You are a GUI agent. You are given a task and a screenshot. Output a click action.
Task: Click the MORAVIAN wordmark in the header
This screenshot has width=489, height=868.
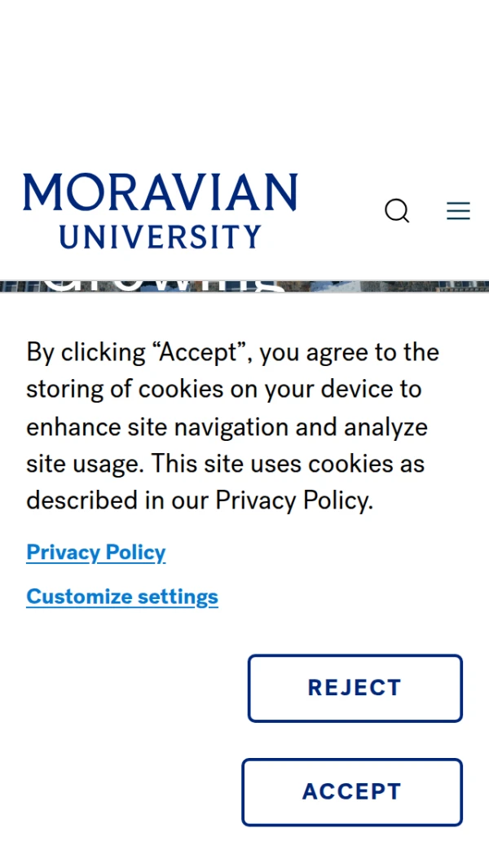pyautogui.click(x=160, y=193)
